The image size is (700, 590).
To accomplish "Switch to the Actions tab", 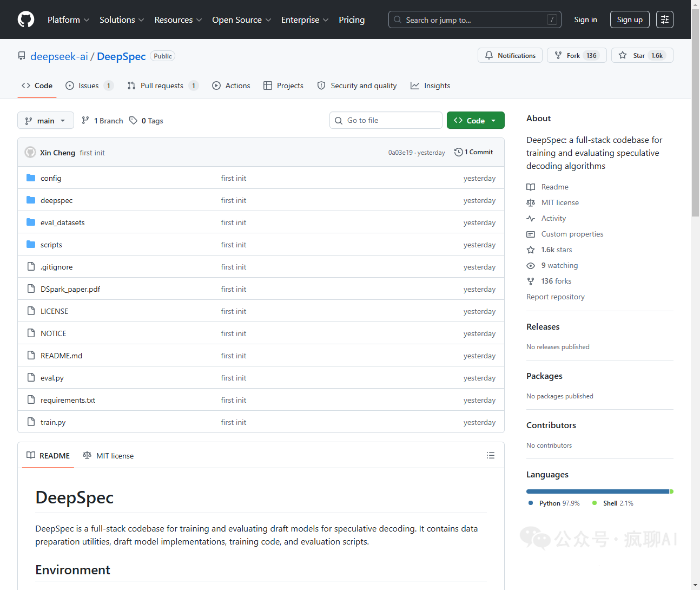I will pyautogui.click(x=232, y=86).
